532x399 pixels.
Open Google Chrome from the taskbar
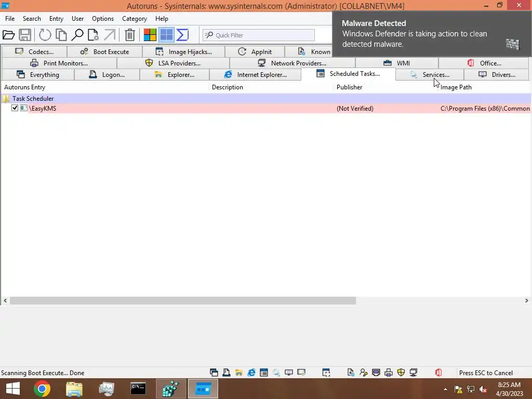pyautogui.click(x=42, y=389)
